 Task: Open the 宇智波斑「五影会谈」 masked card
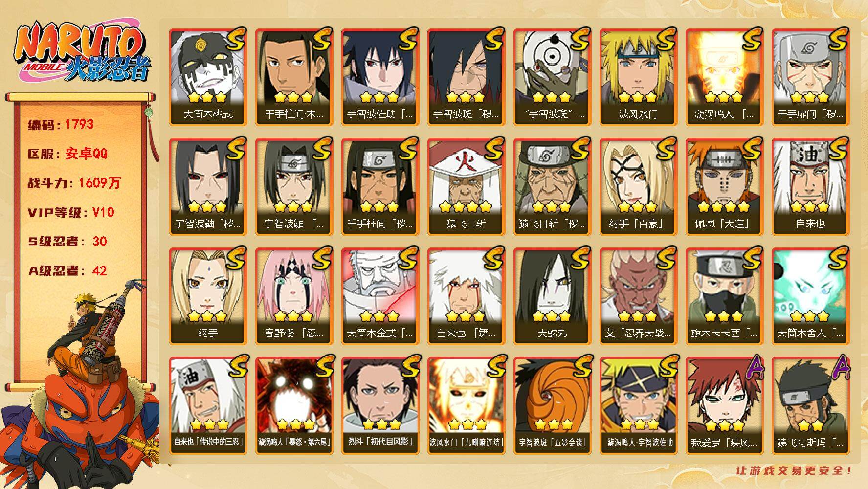tap(552, 406)
